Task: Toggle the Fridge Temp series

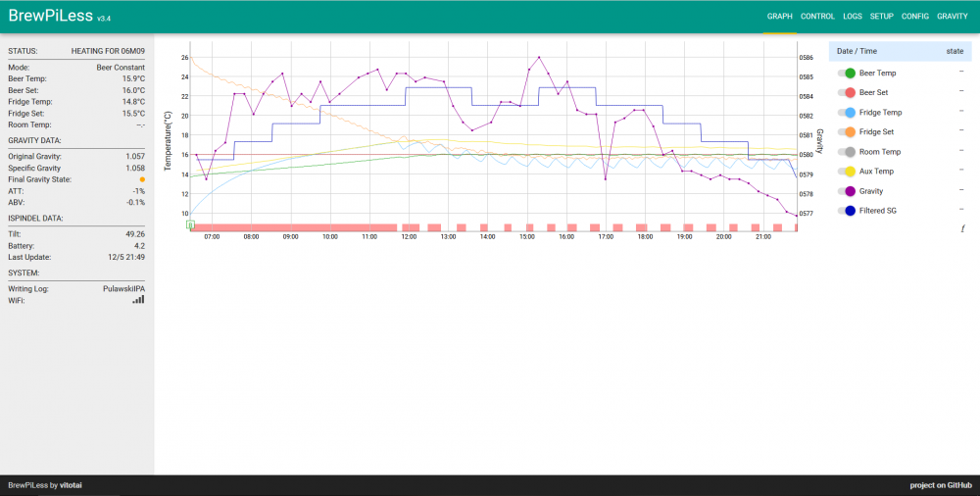Action: [846, 113]
